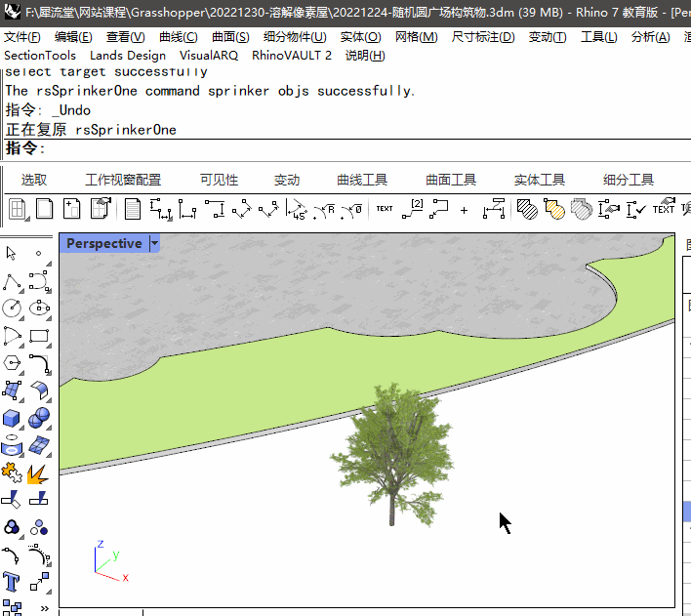Screen dimensions: 691x616
Task: Select the arrow pointer selection tool
Action: click(x=12, y=254)
